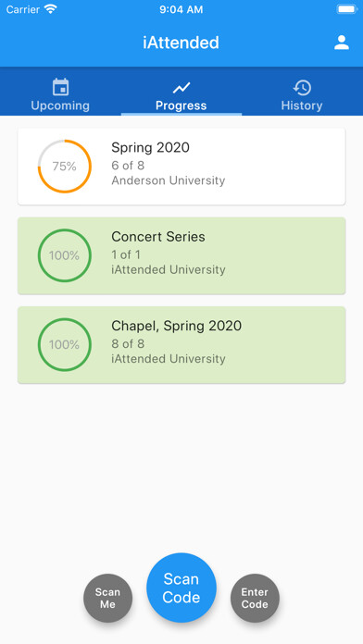Tap the Progress trend line icon
This screenshot has height=644, width=363.
coord(181,88)
